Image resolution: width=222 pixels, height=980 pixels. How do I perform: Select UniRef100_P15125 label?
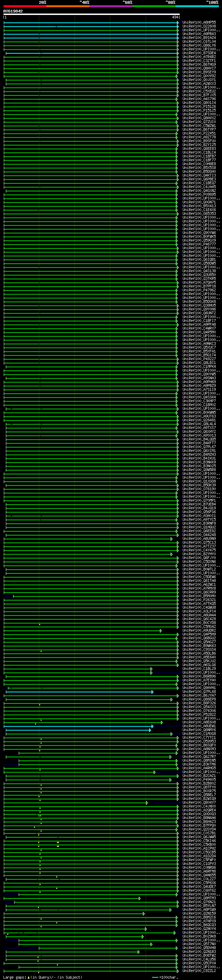(x=199, y=110)
